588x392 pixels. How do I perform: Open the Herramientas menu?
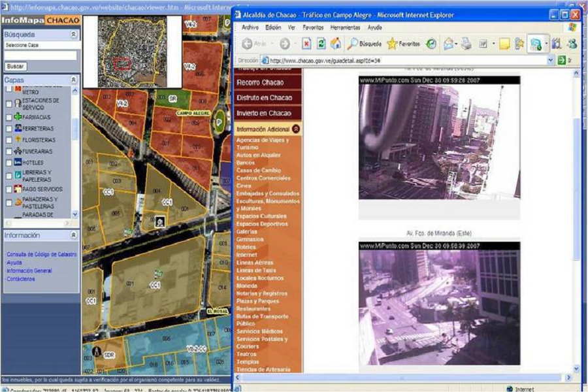(x=345, y=27)
